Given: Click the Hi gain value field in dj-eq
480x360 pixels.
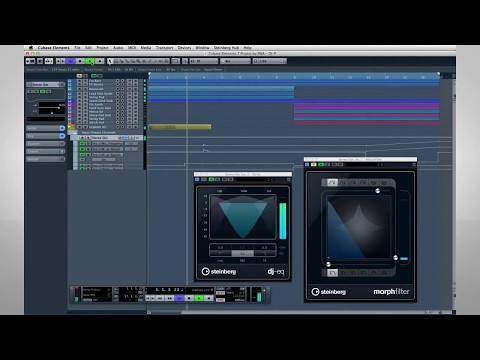Looking at the screenshot, I should tap(264, 247).
